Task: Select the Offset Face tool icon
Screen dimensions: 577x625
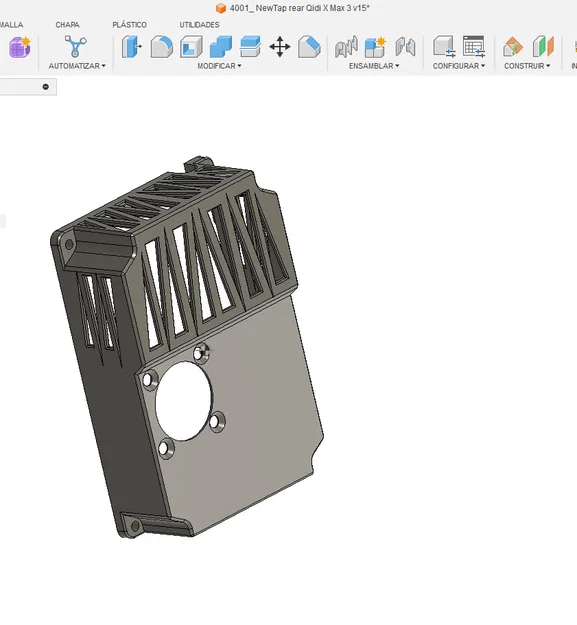Action: [250, 47]
